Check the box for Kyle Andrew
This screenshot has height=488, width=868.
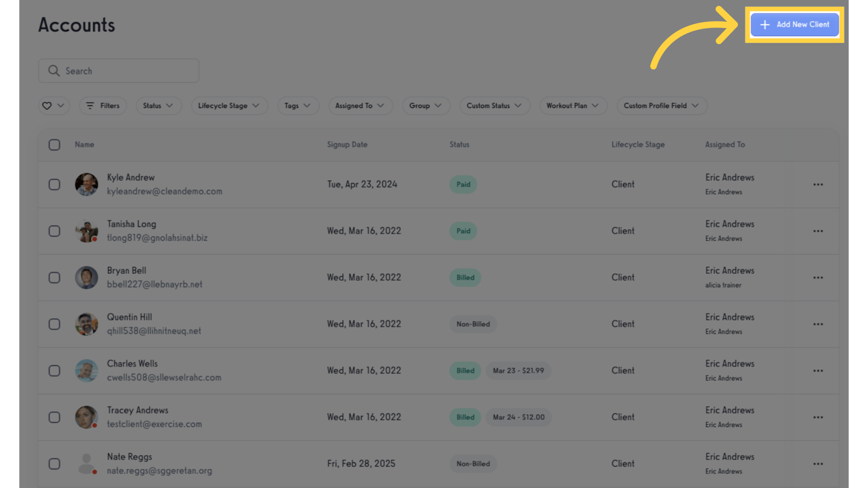pyautogui.click(x=55, y=185)
